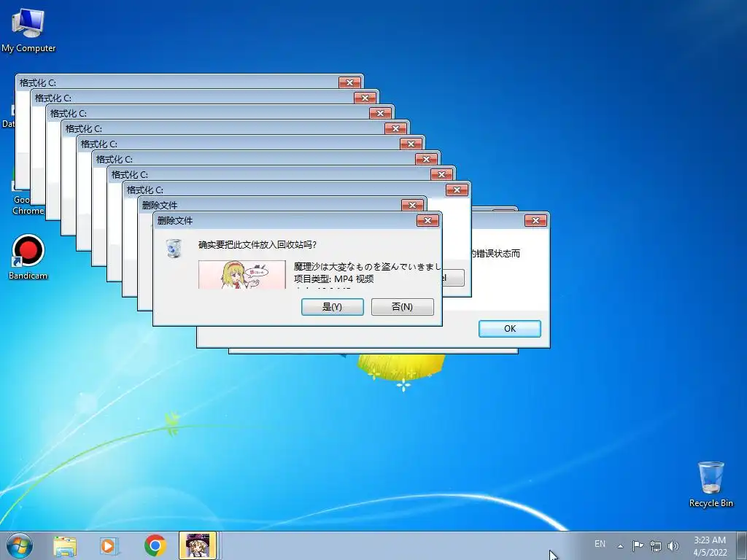Select the Recycle Bin desktop icon

(x=711, y=484)
